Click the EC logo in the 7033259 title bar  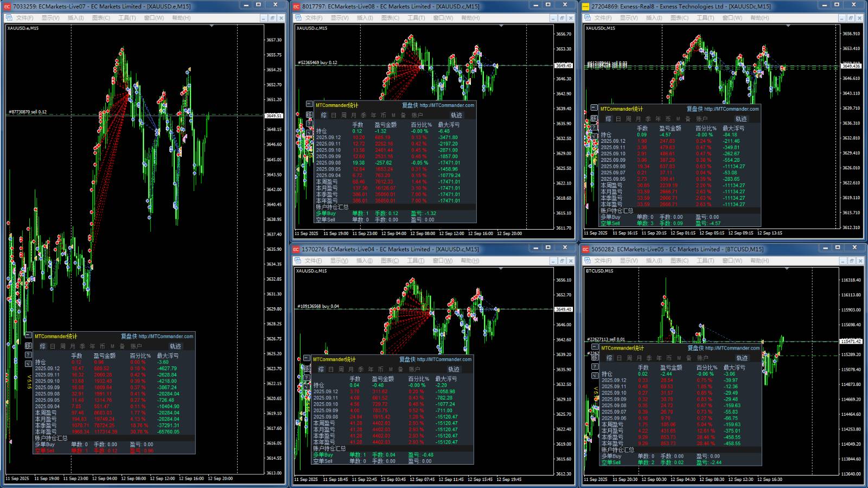7,7
